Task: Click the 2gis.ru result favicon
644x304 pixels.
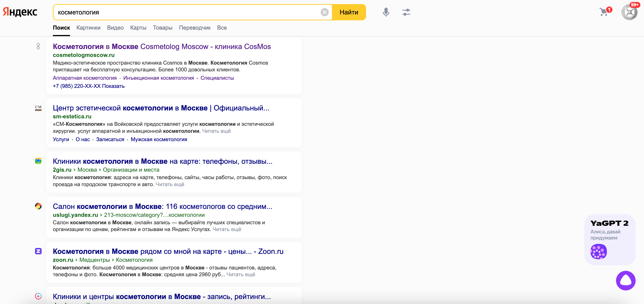Action: [x=38, y=161]
